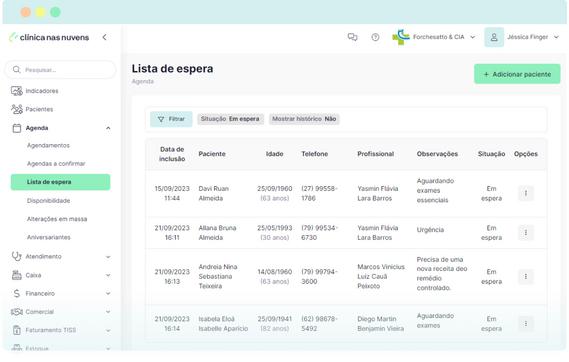Click the Comercial handshake icon

(x=17, y=312)
